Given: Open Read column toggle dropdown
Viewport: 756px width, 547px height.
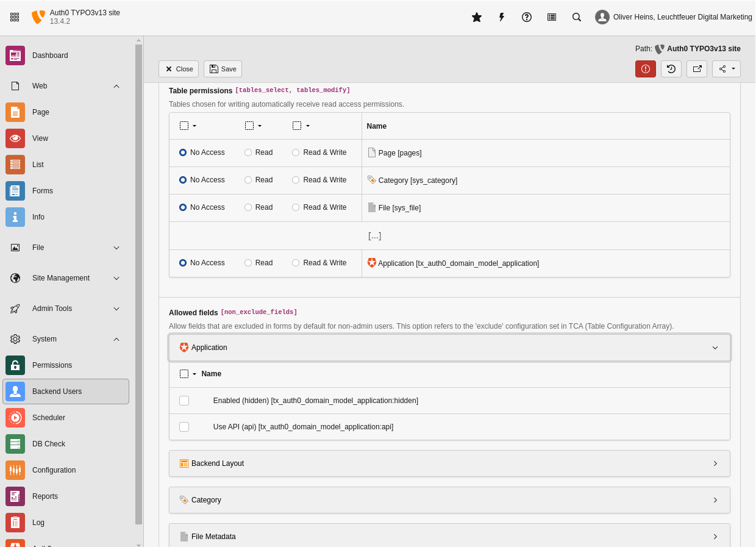Looking at the screenshot, I should tap(254, 126).
